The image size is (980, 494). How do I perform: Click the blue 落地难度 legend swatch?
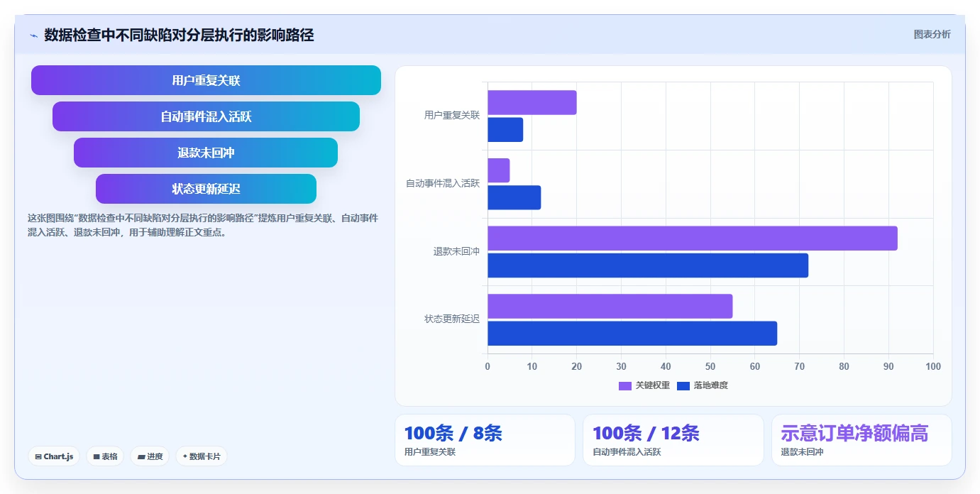(x=683, y=386)
